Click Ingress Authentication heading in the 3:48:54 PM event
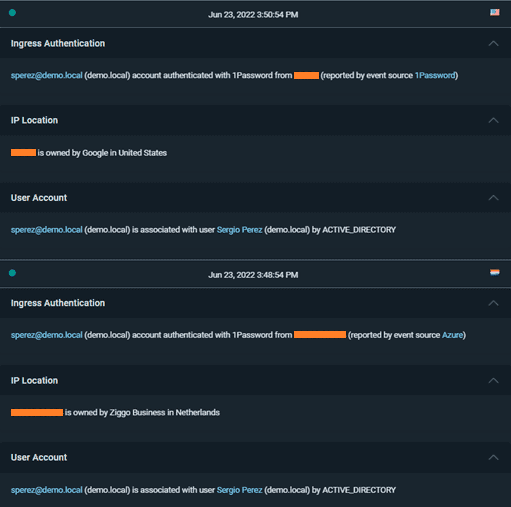The image size is (511, 507). (x=58, y=303)
